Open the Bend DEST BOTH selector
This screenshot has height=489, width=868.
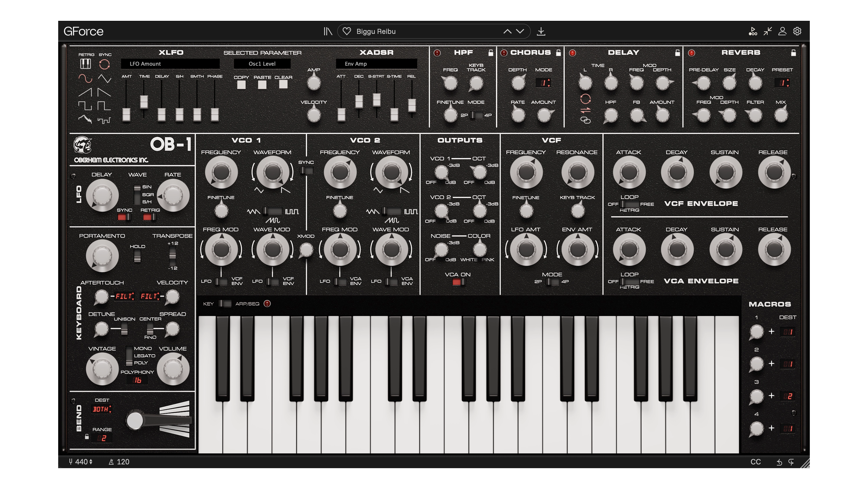click(101, 409)
